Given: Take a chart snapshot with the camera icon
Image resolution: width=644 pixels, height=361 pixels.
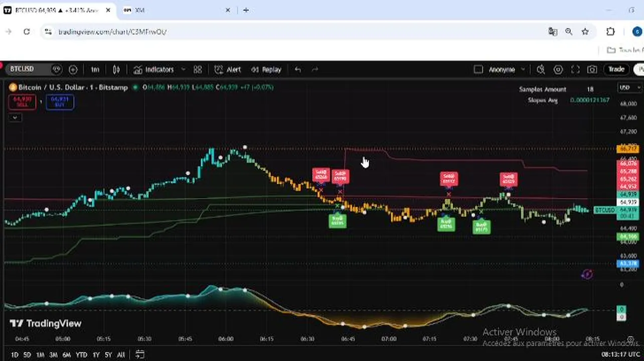Looking at the screenshot, I should [592, 70].
